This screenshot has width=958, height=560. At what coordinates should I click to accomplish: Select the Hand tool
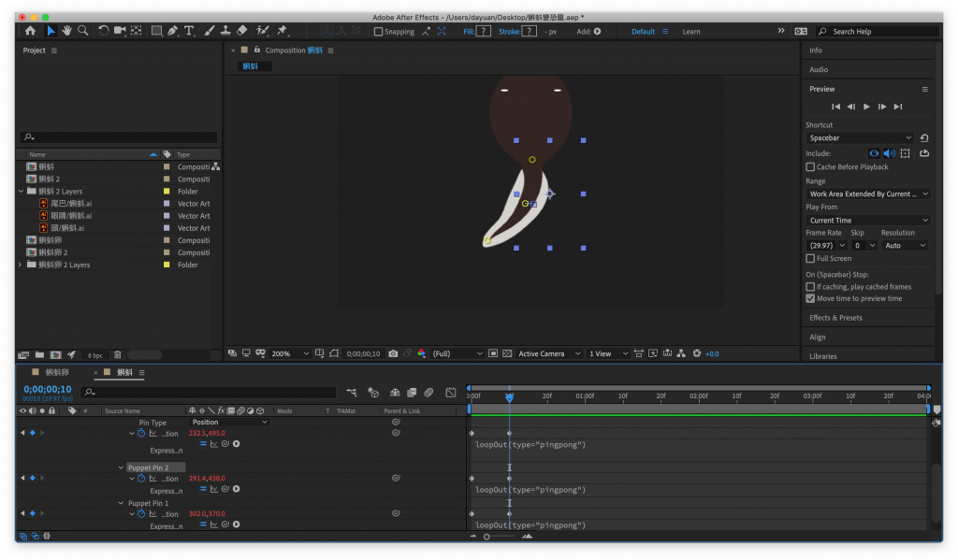pyautogui.click(x=66, y=31)
